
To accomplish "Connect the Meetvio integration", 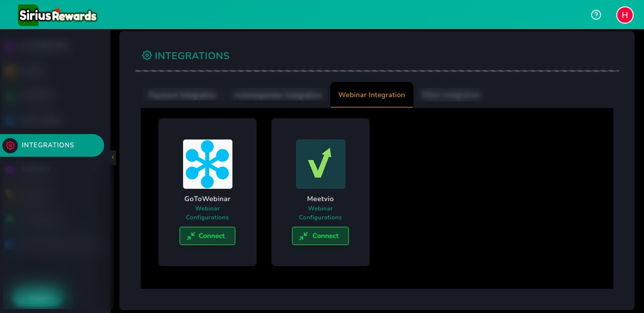I will [x=320, y=236].
